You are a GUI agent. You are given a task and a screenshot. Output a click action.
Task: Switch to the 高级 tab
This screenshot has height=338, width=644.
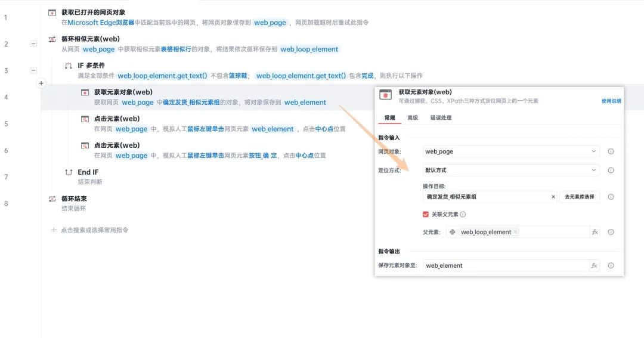(413, 118)
